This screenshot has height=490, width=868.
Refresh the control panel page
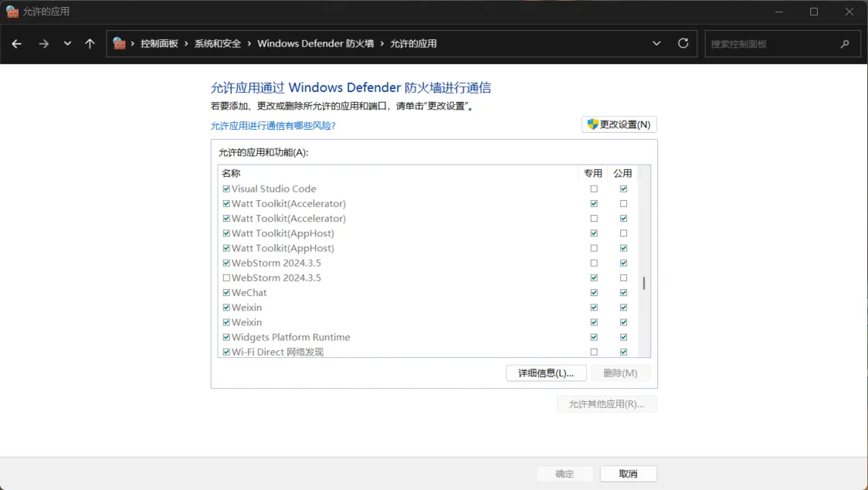(683, 43)
